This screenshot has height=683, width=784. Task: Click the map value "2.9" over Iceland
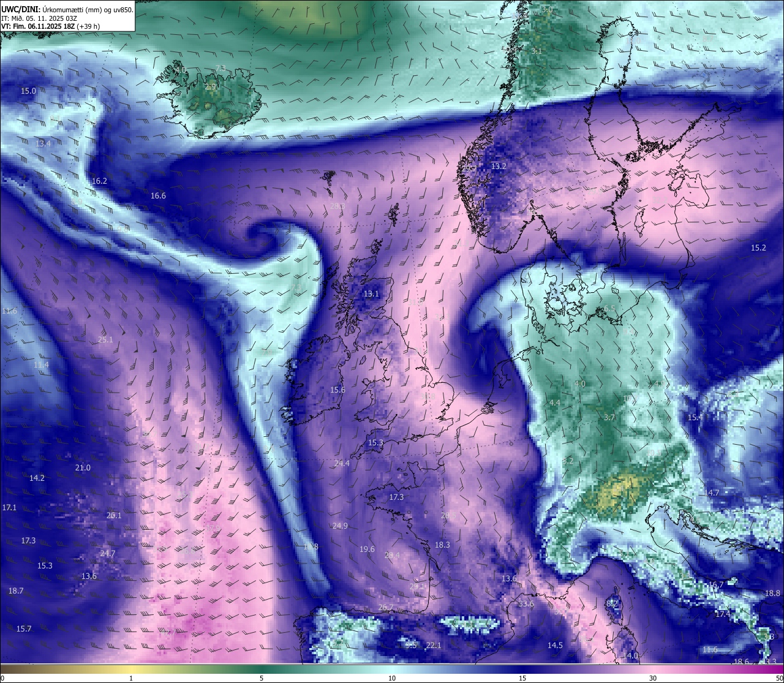(x=210, y=87)
